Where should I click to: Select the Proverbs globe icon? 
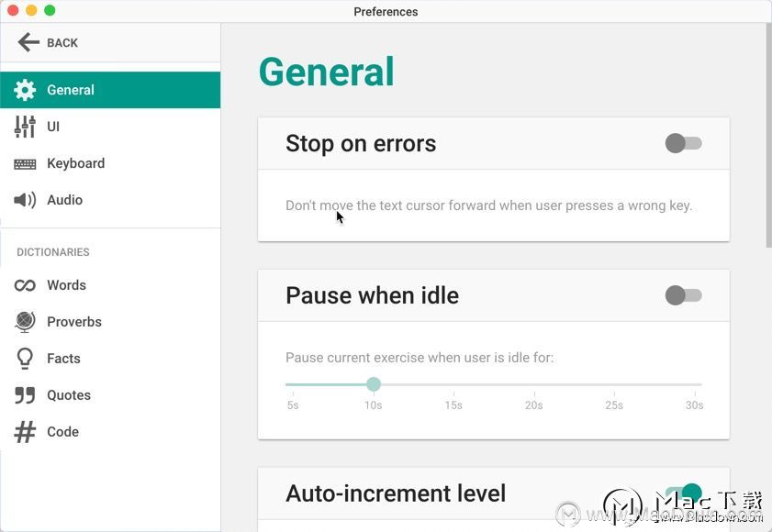[x=25, y=322]
